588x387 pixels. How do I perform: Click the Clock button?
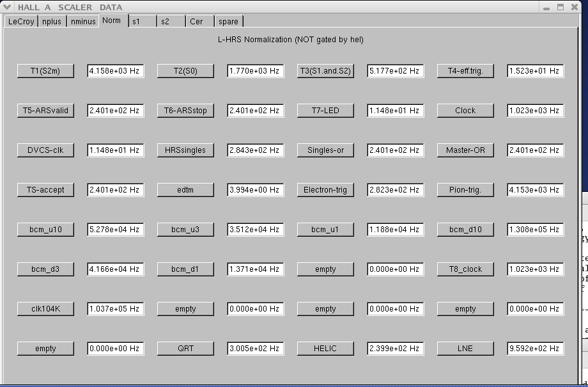(x=465, y=111)
